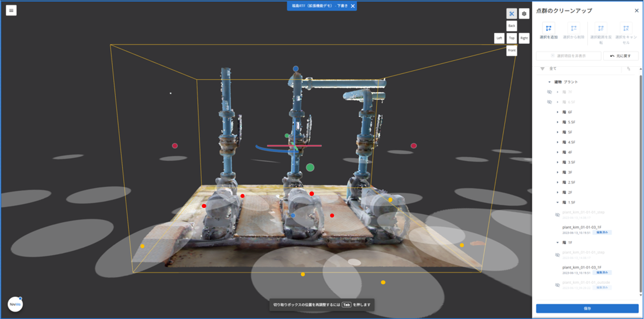Click the 選択から削除 remove-selection icon
The height and width of the screenshot is (319, 644).
pos(574,29)
